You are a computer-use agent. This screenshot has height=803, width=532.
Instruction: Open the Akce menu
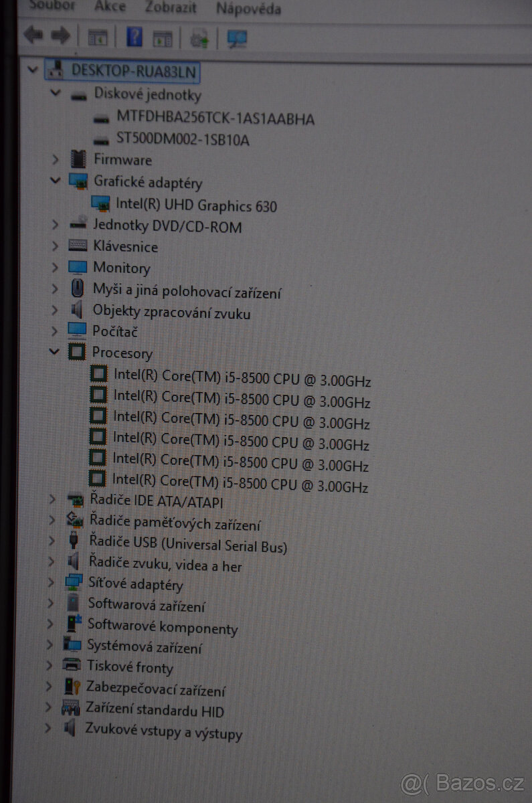[x=110, y=6]
